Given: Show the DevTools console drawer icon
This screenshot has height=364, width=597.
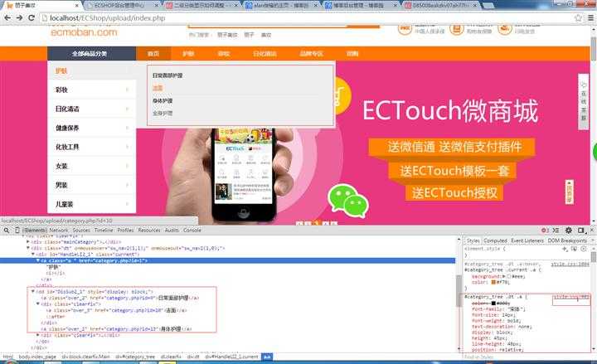Looking at the screenshot, I should coord(556,230).
